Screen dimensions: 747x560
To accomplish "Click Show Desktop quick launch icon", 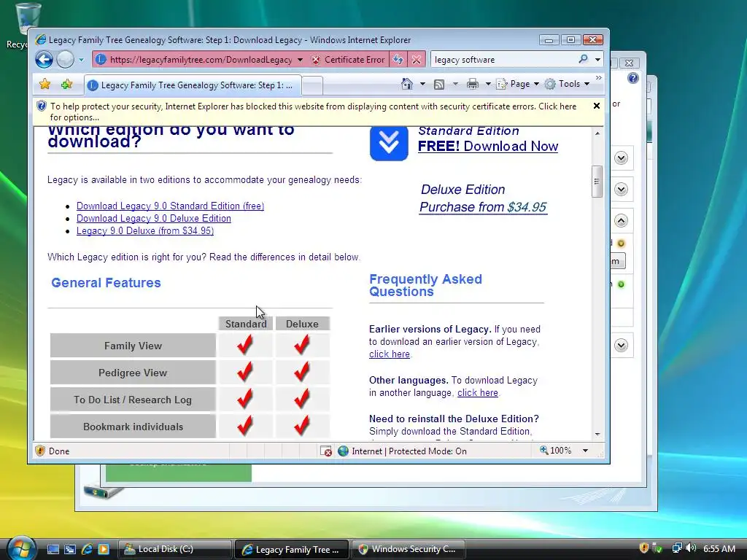I will (53, 549).
